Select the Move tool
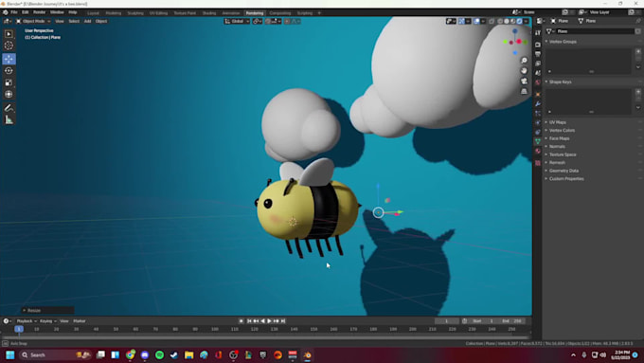The image size is (644, 363). click(9, 59)
